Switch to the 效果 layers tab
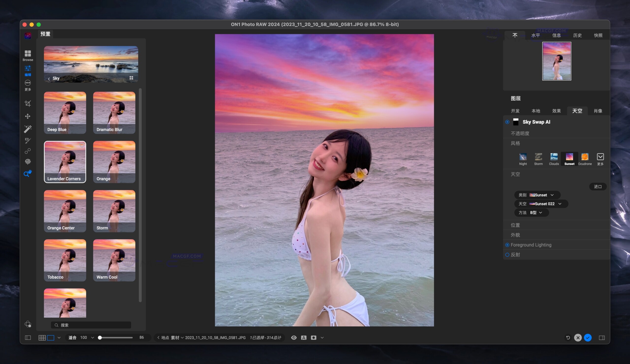This screenshot has width=630, height=364. click(x=556, y=111)
